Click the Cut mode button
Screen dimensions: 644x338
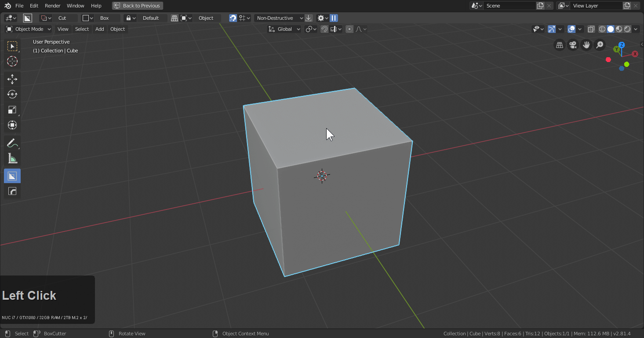62,18
